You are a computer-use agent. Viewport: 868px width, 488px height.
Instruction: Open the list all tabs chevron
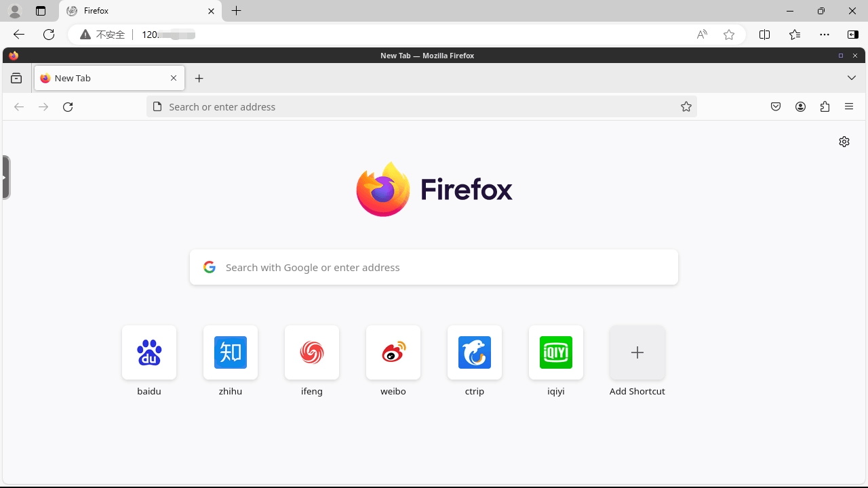coord(852,78)
